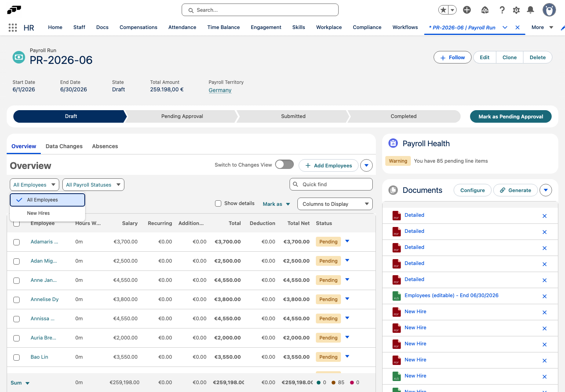Open the Favorites star icon
Image resolution: width=565 pixels, height=392 pixels.
point(443,10)
